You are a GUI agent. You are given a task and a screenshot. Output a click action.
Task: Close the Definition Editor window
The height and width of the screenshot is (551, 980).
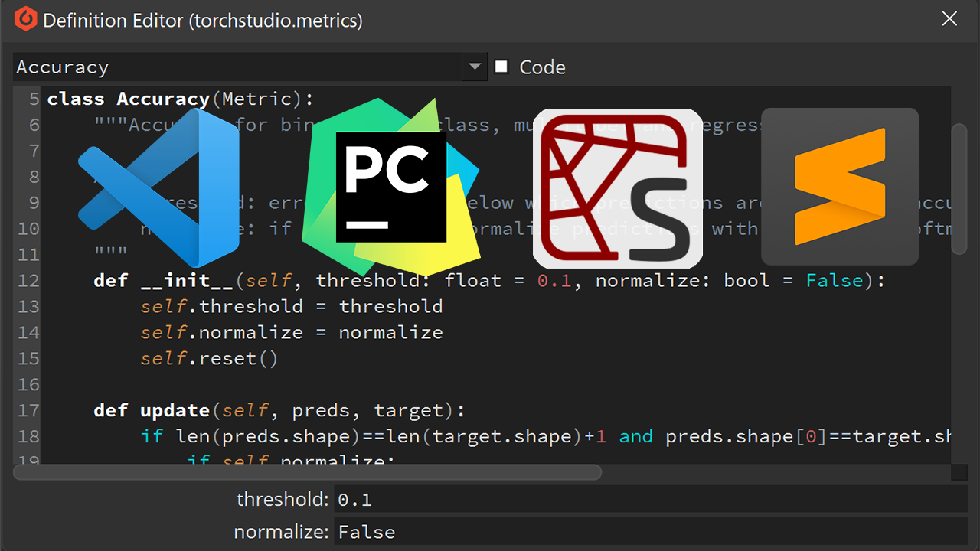[x=949, y=19]
